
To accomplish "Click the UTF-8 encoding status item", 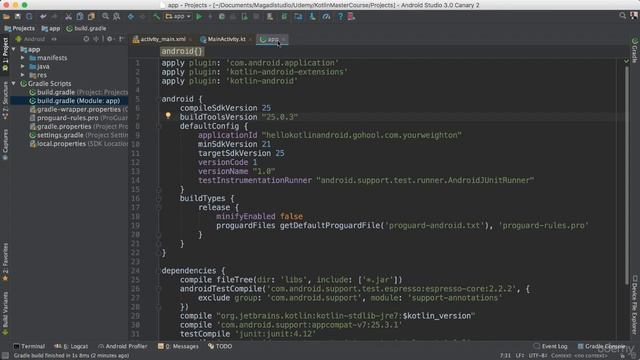I will tap(538, 356).
